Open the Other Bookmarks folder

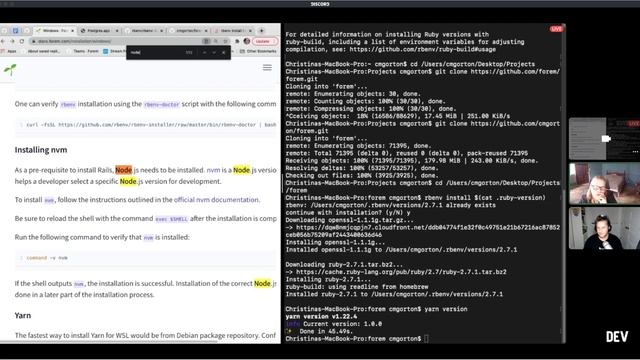(258, 51)
